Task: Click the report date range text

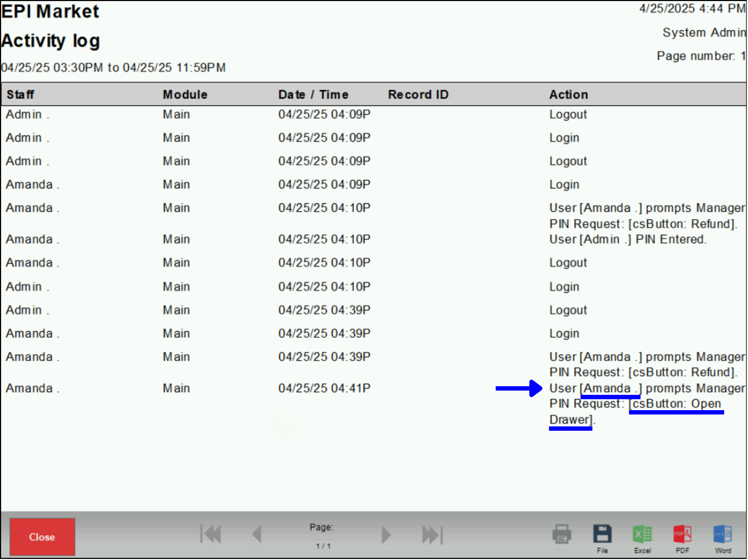Action: (114, 68)
